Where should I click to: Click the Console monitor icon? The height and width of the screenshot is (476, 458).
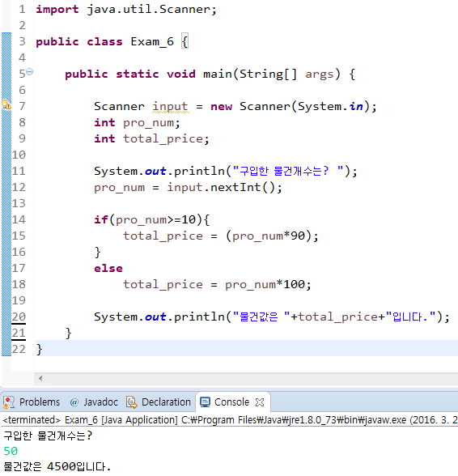pos(205,402)
